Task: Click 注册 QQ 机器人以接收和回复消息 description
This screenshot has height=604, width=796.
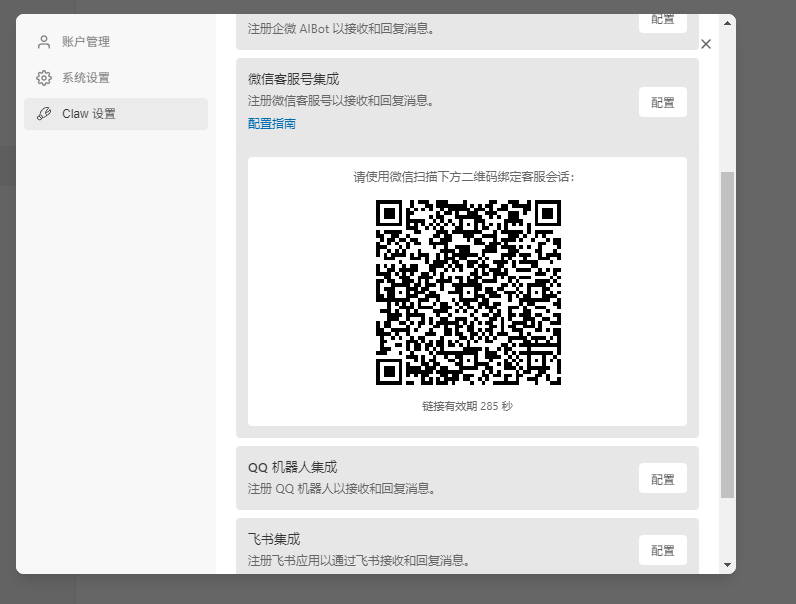Action: point(342,489)
